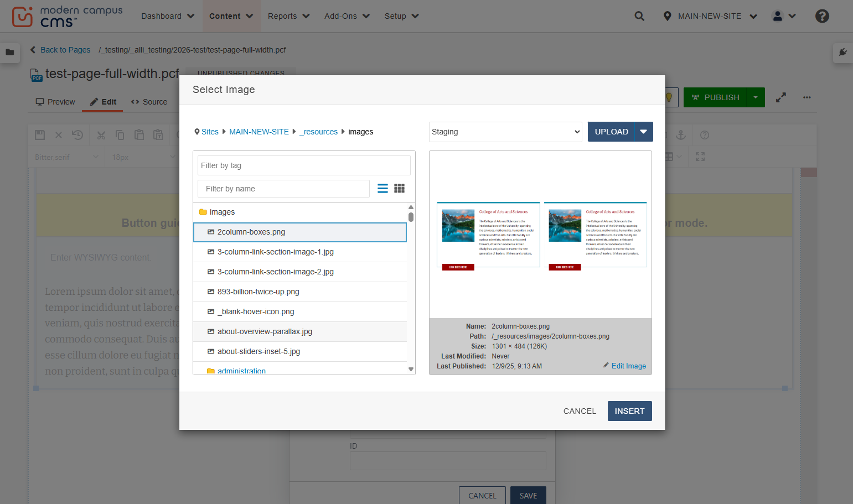The width and height of the screenshot is (853, 504).
Task: Open the Upload button dropdown arrow
Action: tap(643, 132)
